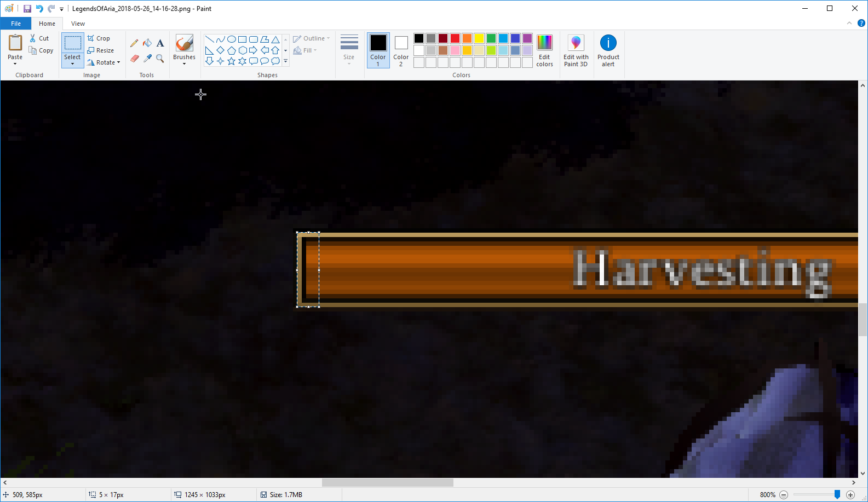
Task: Expand the Shapes gallery More arrow
Action: (285, 61)
